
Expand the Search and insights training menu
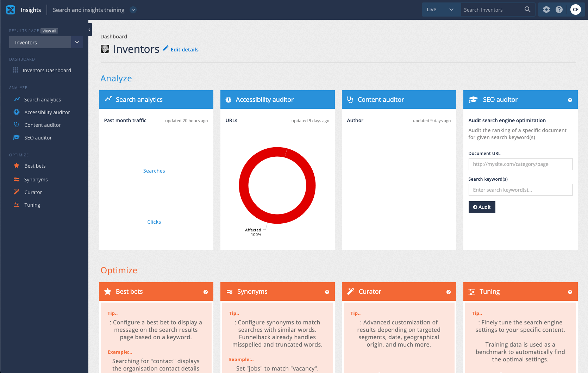pyautogui.click(x=133, y=10)
